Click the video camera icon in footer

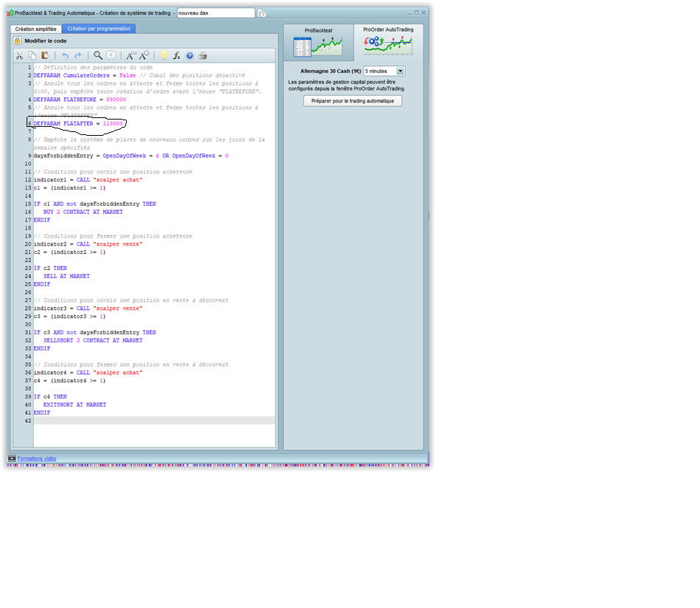12,458
